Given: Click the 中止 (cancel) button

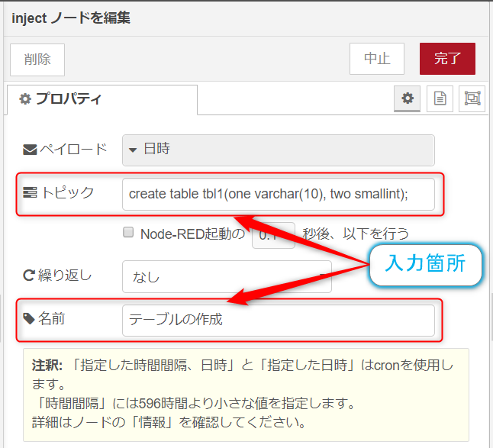Looking at the screenshot, I should pyautogui.click(x=377, y=59).
